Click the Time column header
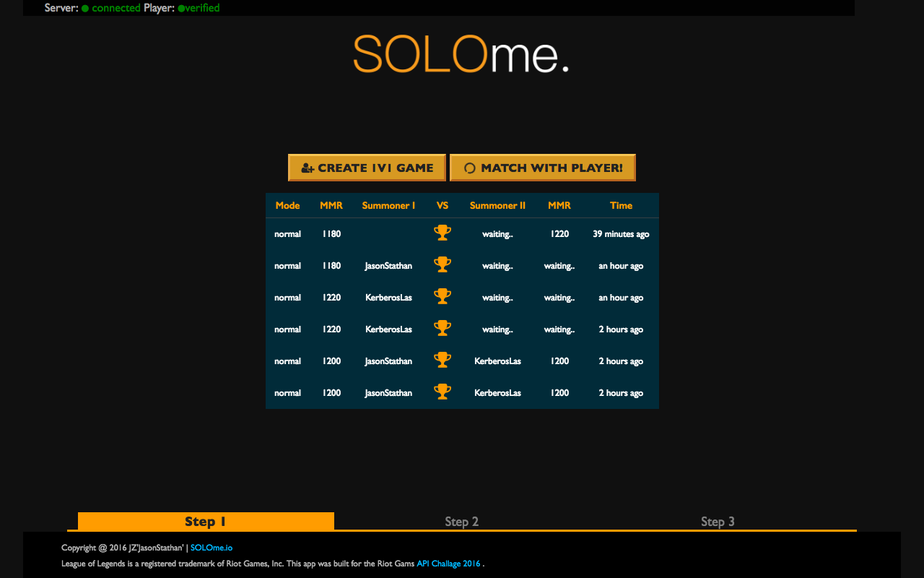Image resolution: width=924 pixels, height=578 pixels. coord(621,205)
